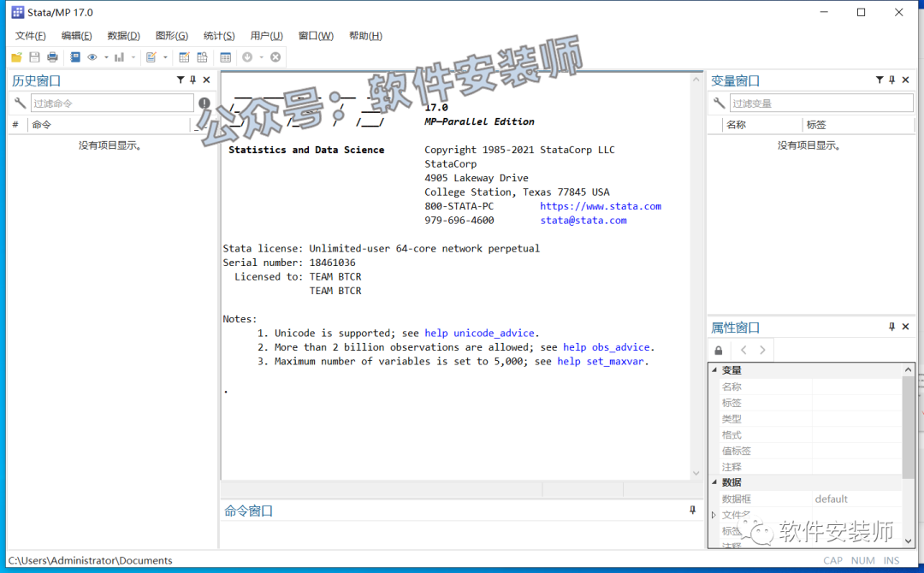Open the Viewer eye icon
924x573 pixels.
92,57
